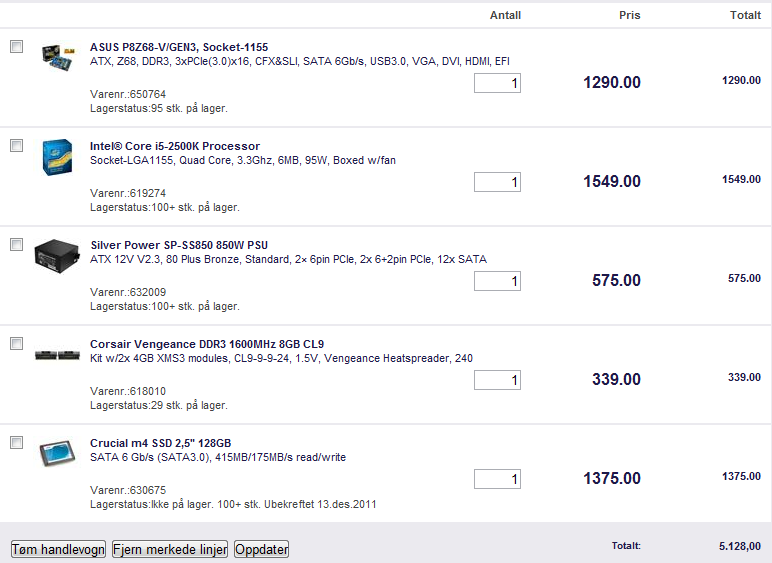Image resolution: width=772 pixels, height=563 pixels.
Task: Click quantity box for Intel processor
Action: [x=497, y=182]
